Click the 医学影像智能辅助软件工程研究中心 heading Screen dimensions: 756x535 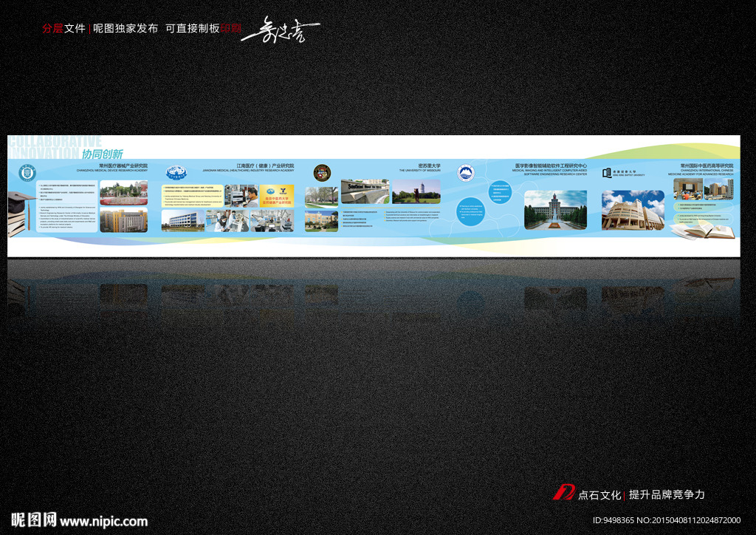(551, 166)
